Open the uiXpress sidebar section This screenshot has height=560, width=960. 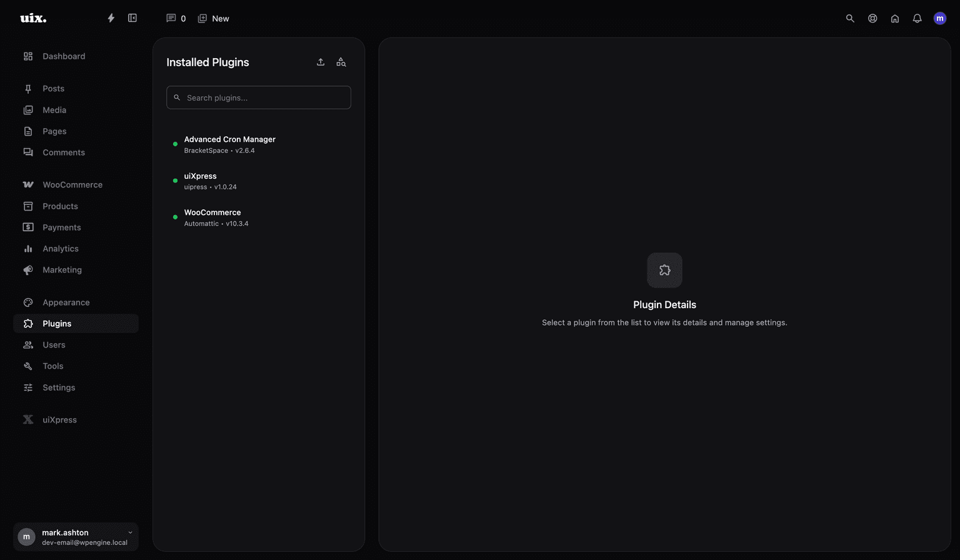59,419
